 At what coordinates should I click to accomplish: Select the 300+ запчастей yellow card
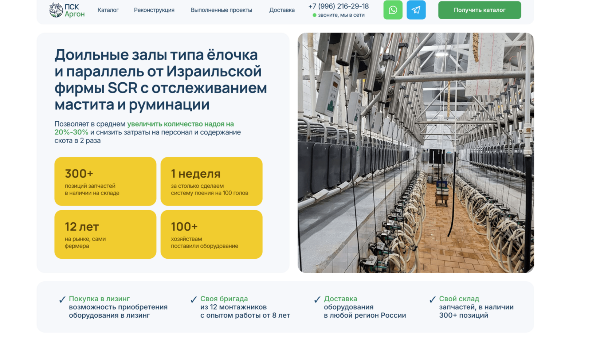(x=105, y=181)
